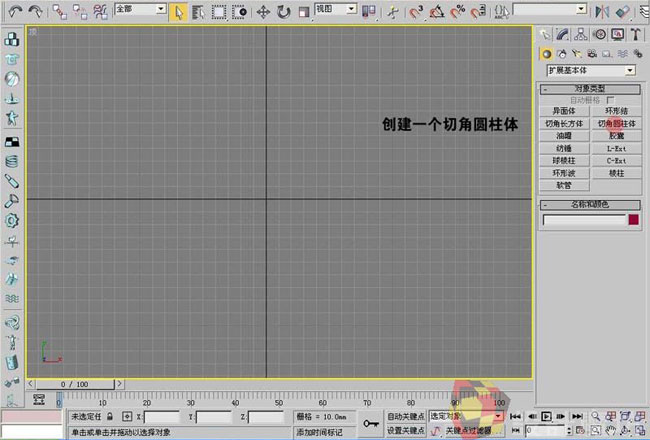The image size is (650, 440).
Task: Select the Systems gears category icon
Action: tap(637, 53)
